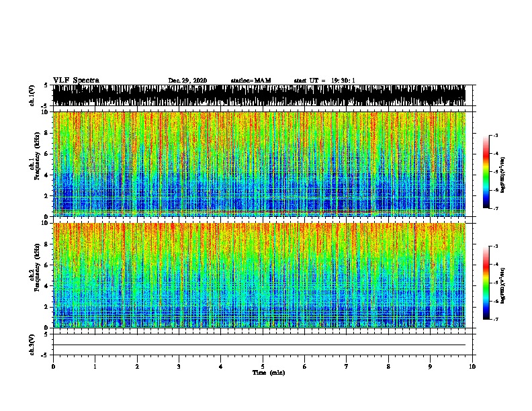
Task: Click time axis tick label 4
Action: pos(221,367)
